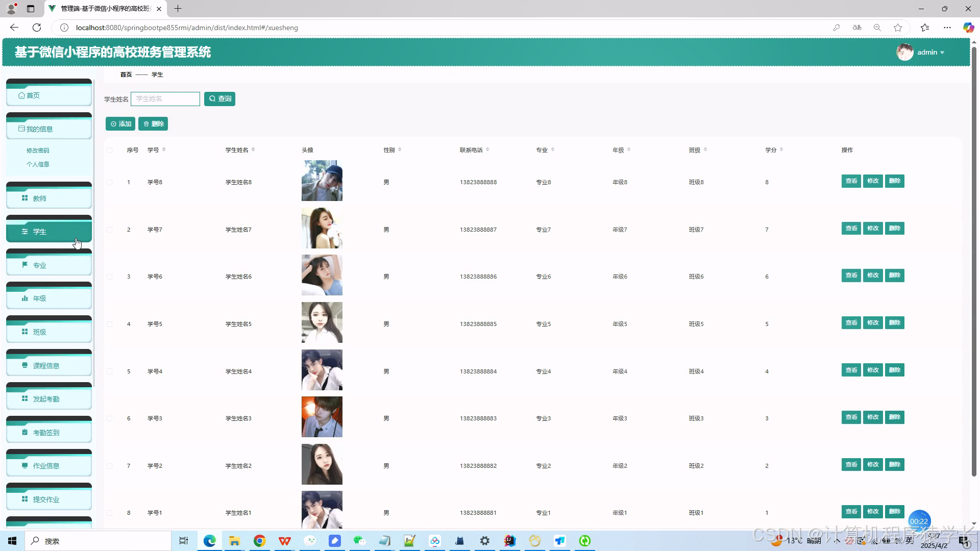Screen dimensions: 980x551
Task: Click the grid icon next to 教师
Action: coord(24,198)
